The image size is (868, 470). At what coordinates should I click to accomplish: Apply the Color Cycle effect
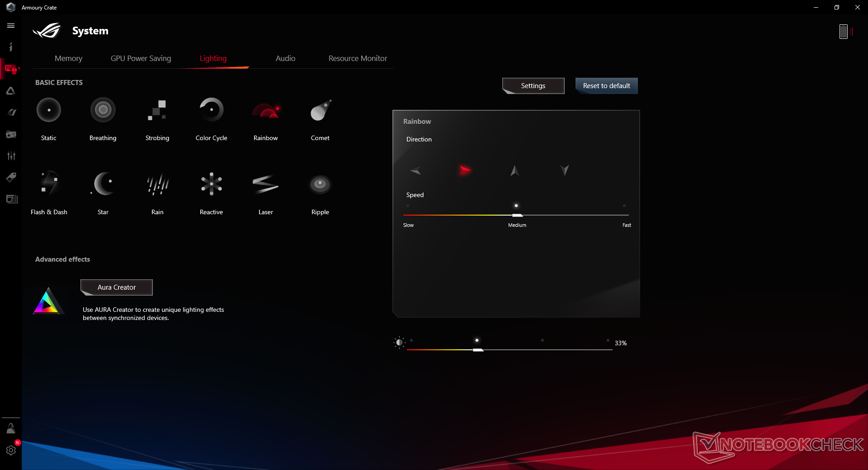[212, 110]
